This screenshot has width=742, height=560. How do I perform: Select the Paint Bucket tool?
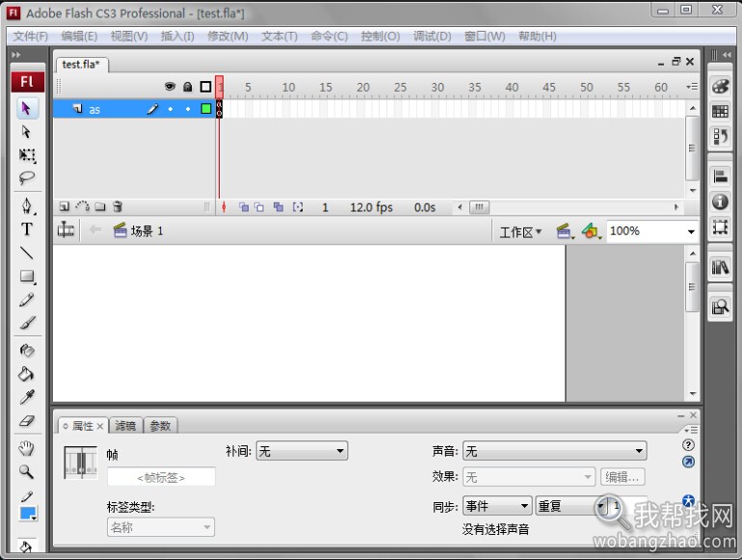tap(27, 374)
